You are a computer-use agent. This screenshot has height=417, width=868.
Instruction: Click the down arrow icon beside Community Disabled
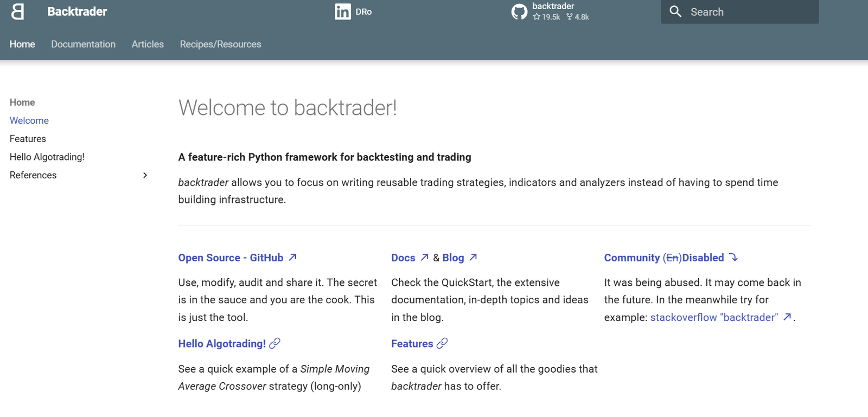tap(733, 258)
